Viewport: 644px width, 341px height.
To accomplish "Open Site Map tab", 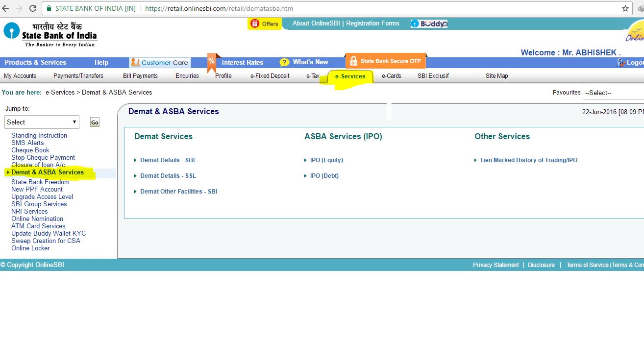I will [x=497, y=76].
